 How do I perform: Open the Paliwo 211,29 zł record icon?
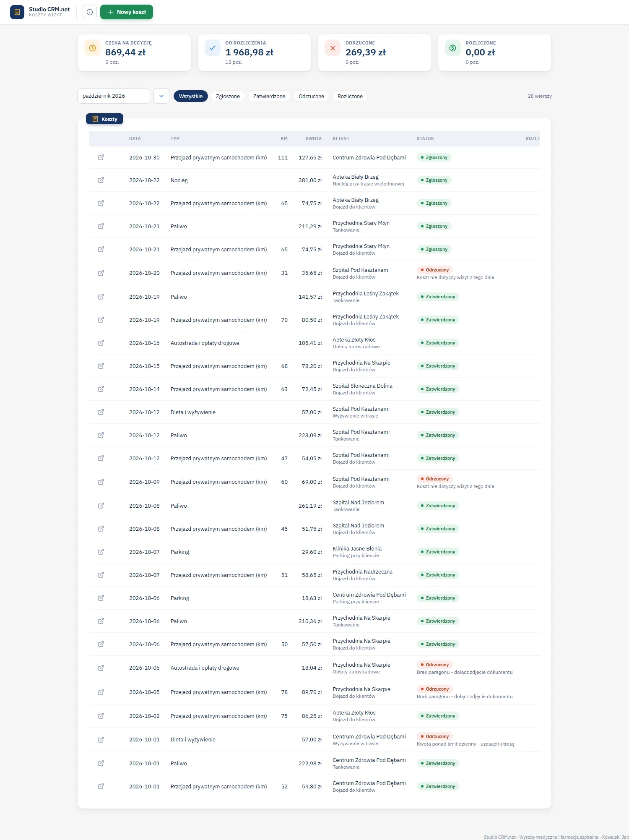[x=101, y=226]
